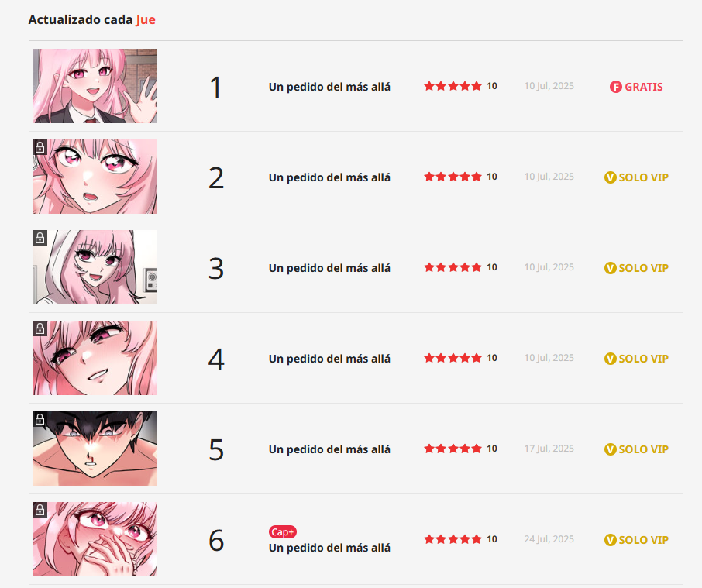Open chapter 5 thumbnail with dark-haired character
This screenshot has width=702, height=588.
pyautogui.click(x=95, y=449)
